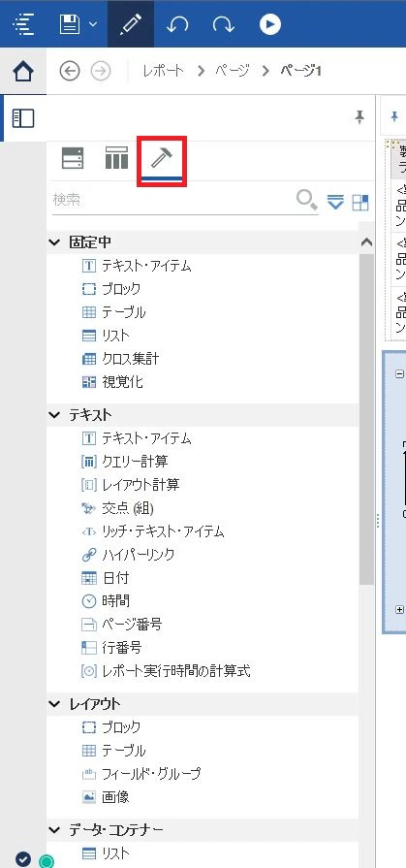
Task: Click the undo arrow
Action: [x=177, y=24]
